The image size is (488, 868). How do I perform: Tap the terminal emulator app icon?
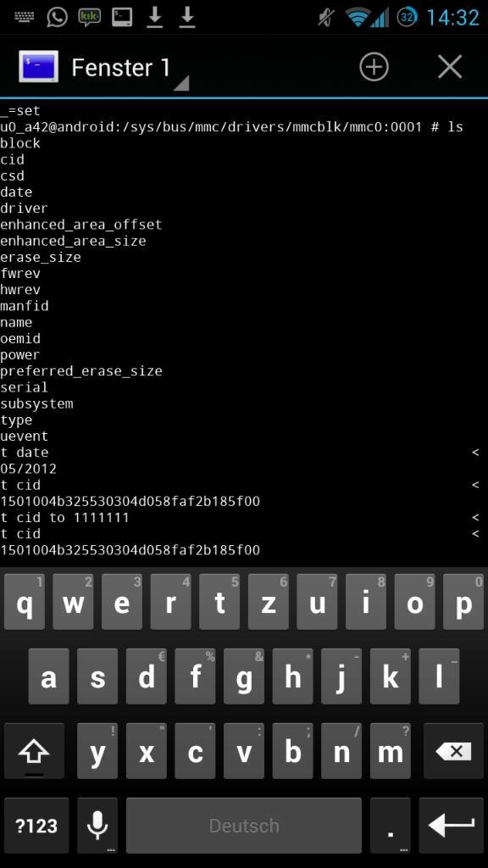38,67
